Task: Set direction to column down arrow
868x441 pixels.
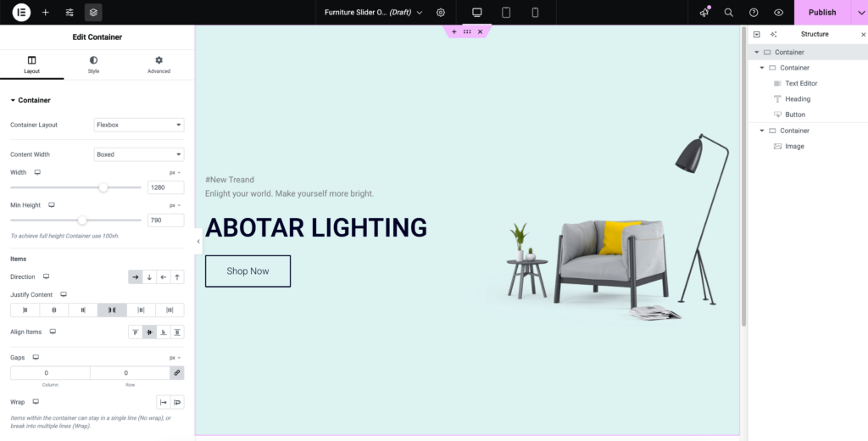Action: pos(149,277)
